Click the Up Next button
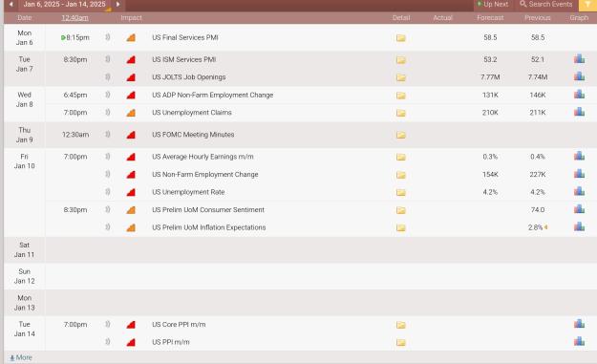This screenshot has height=364, width=597. pos(493,4)
